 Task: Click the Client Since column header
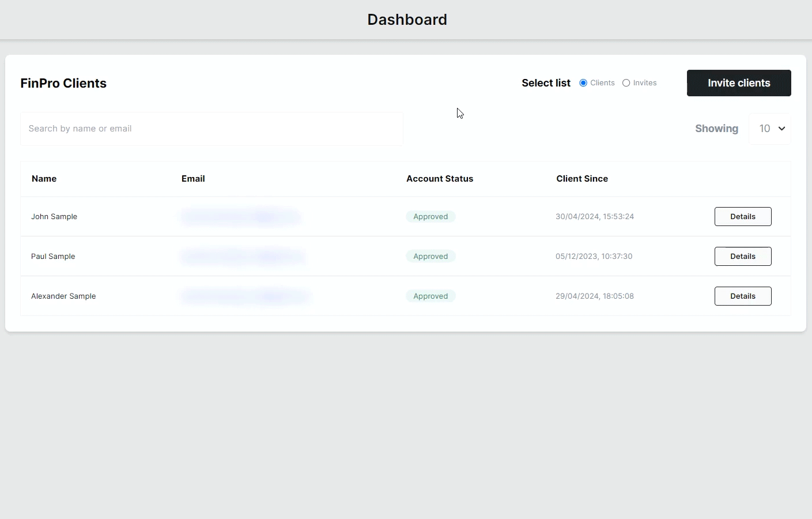pos(582,179)
